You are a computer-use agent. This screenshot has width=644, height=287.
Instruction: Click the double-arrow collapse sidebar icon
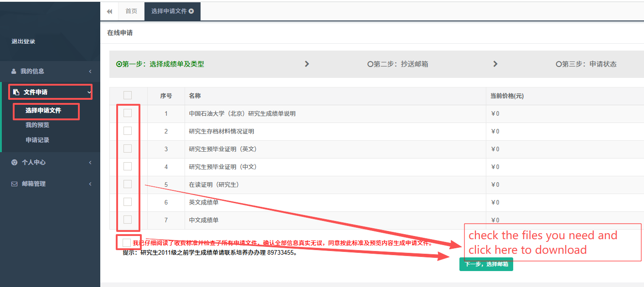pyautogui.click(x=109, y=11)
